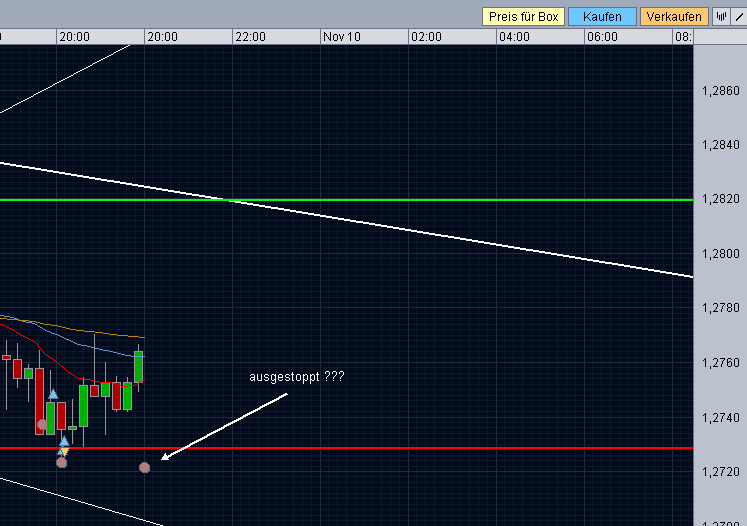The image size is (747, 526).
Task: Open the bar chart type icon
Action: 720,16
